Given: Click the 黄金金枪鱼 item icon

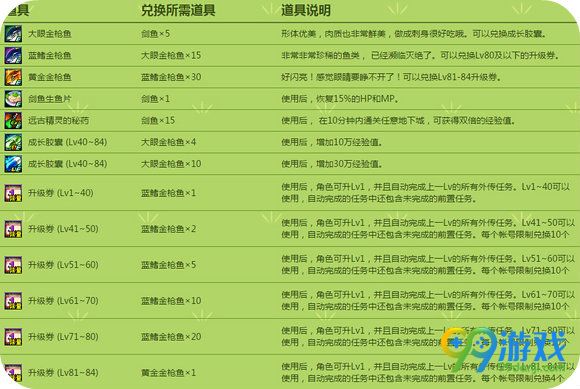Looking at the screenshot, I should tap(13, 77).
